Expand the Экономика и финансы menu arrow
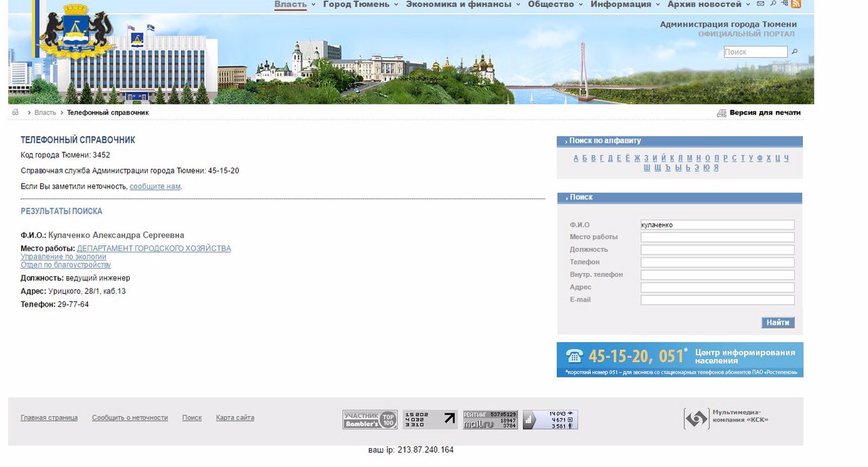The width and height of the screenshot is (868, 467). pyautogui.click(x=518, y=5)
